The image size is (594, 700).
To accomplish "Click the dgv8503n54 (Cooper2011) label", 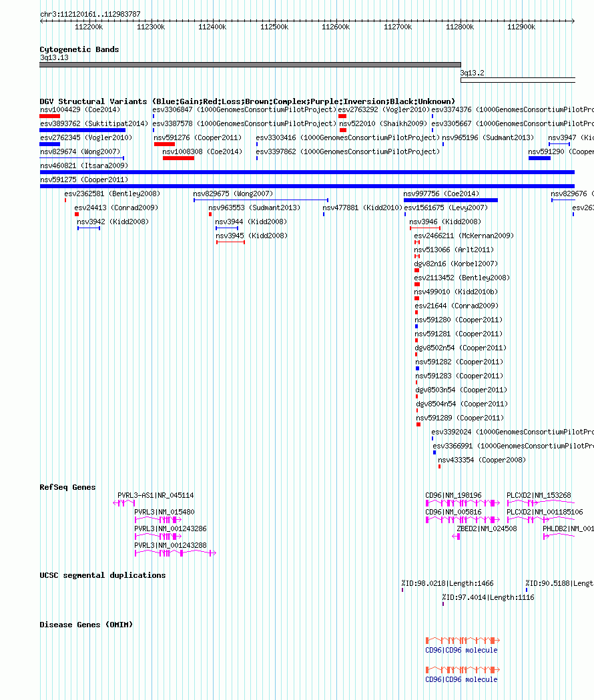I will [461, 390].
